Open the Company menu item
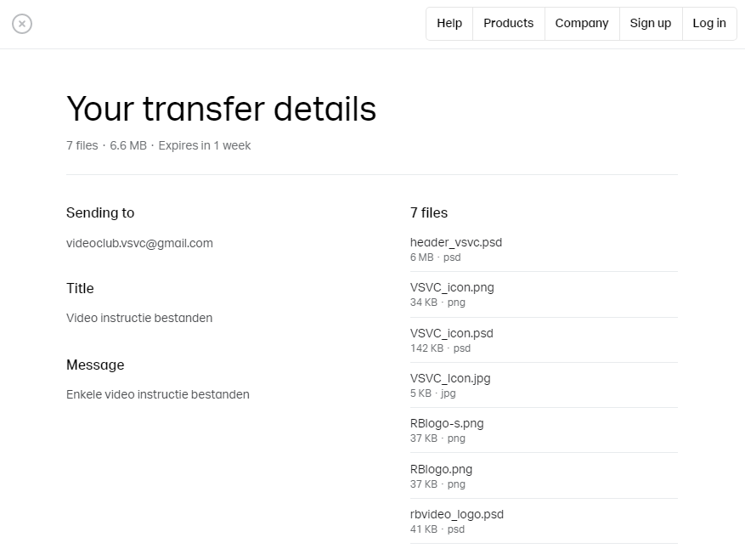Screen dimensions: 745x560 (x=582, y=23)
